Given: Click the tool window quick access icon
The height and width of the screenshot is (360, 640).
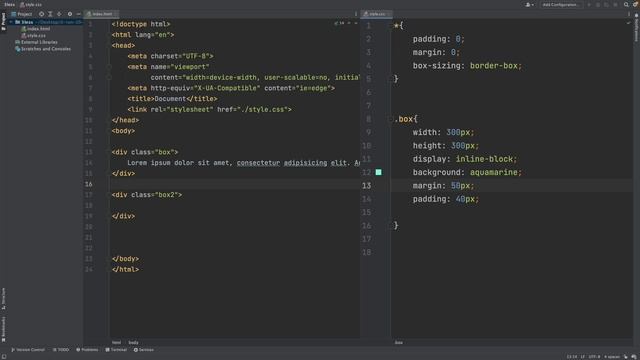Looking at the screenshot, I should pyautogui.click(x=4, y=357).
